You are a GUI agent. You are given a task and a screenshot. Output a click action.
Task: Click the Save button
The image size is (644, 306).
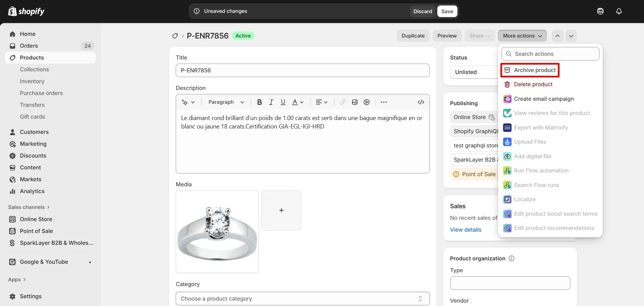pyautogui.click(x=447, y=11)
